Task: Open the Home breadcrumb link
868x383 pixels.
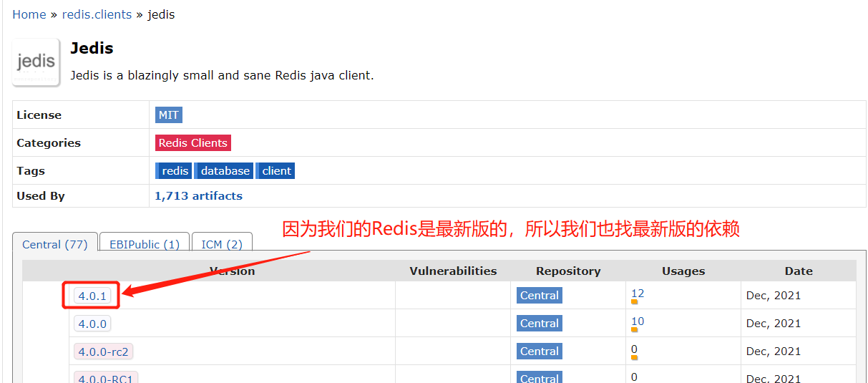Action: [29, 14]
